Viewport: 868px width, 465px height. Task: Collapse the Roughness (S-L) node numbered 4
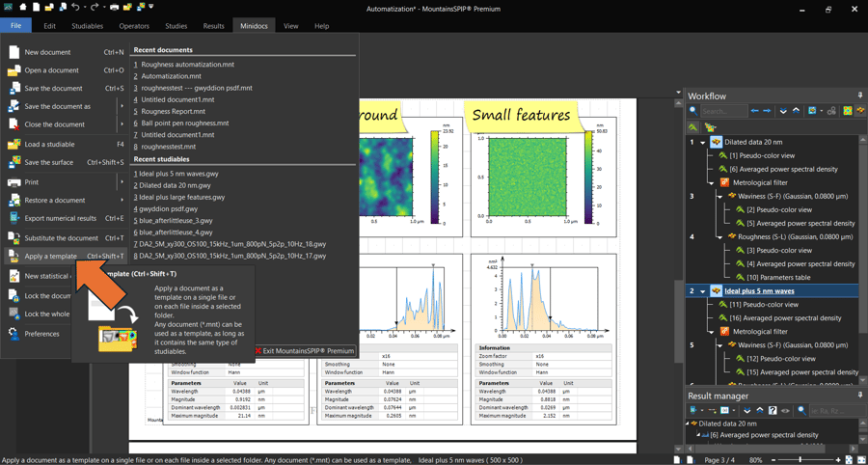(719, 237)
